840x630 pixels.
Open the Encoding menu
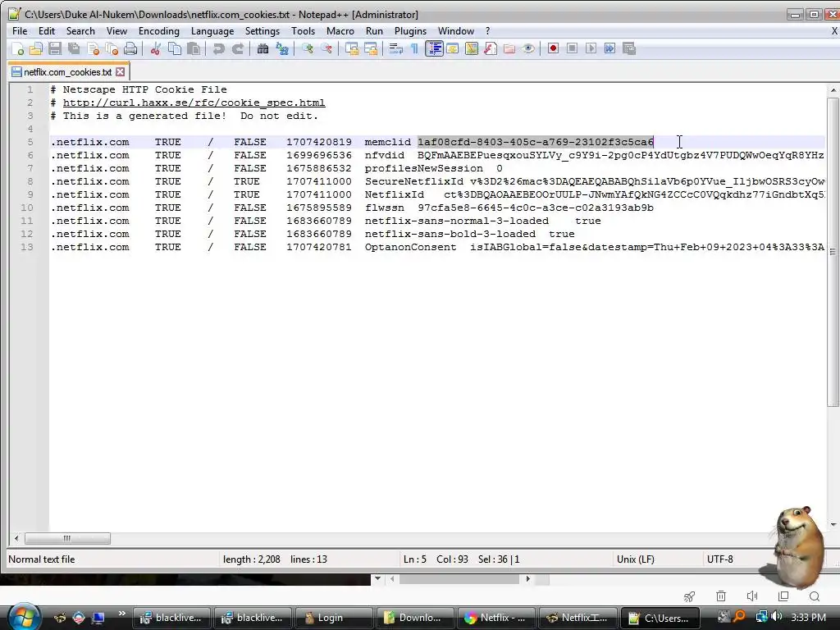[158, 31]
